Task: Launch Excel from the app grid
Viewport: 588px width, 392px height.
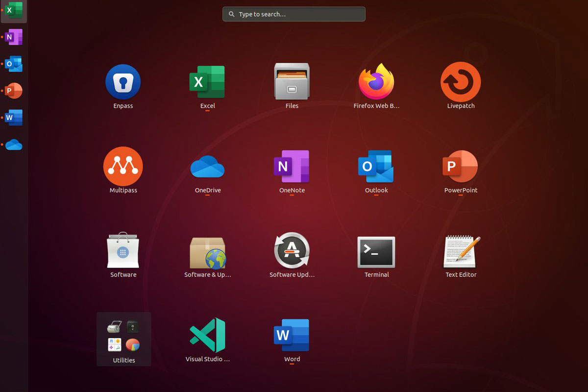Action: pyautogui.click(x=207, y=82)
